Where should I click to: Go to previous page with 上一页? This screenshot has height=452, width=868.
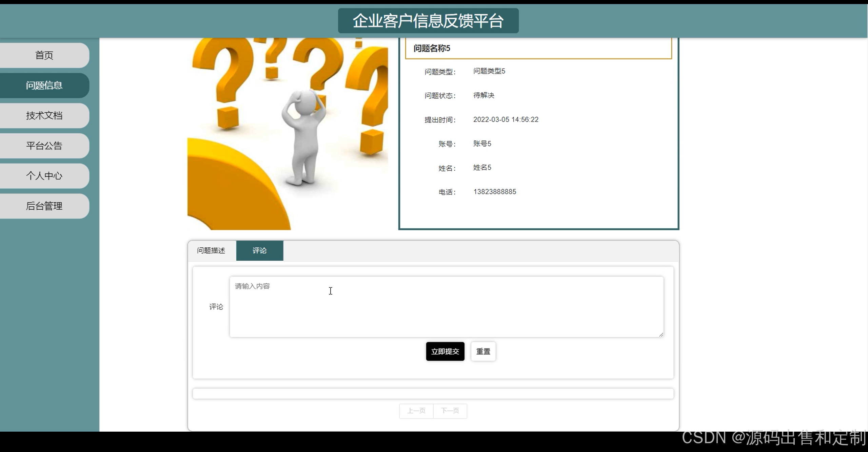(x=416, y=411)
